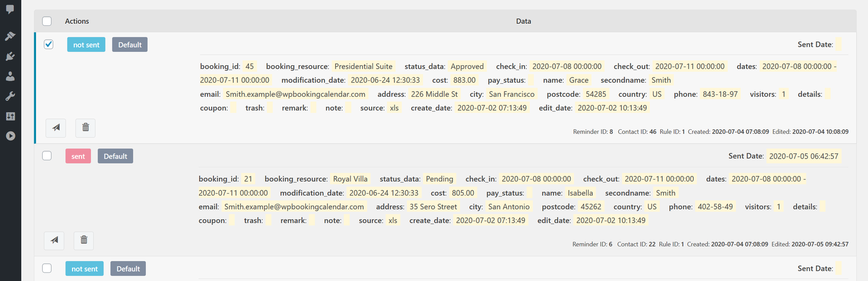Click cost value 883.00
868x281 pixels.
tap(464, 80)
